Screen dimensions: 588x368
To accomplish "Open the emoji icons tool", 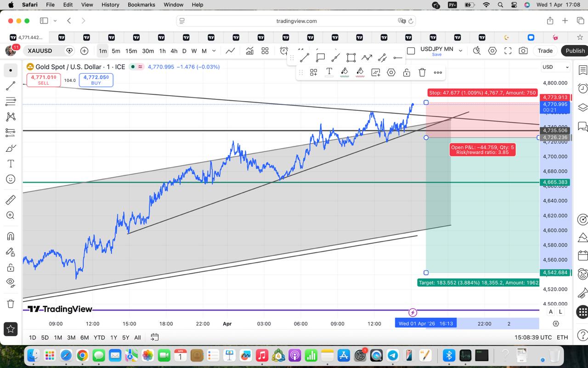I will 11,179.
